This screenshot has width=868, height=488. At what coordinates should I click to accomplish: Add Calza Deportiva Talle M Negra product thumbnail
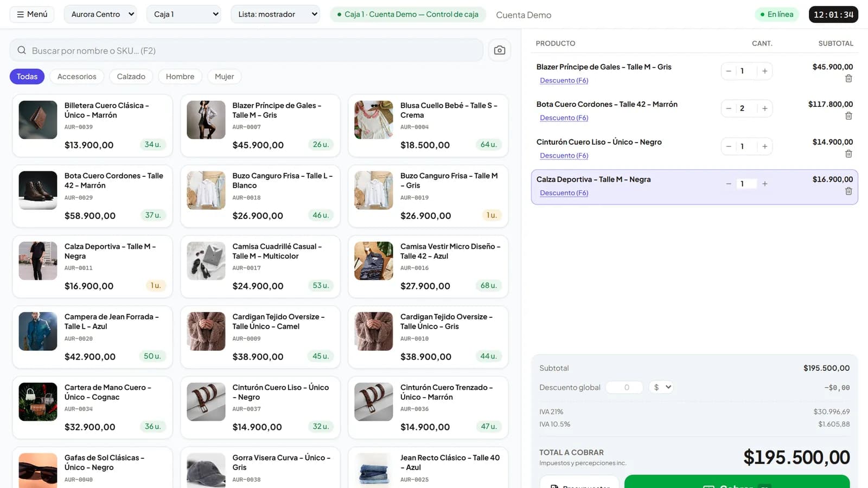tap(38, 261)
